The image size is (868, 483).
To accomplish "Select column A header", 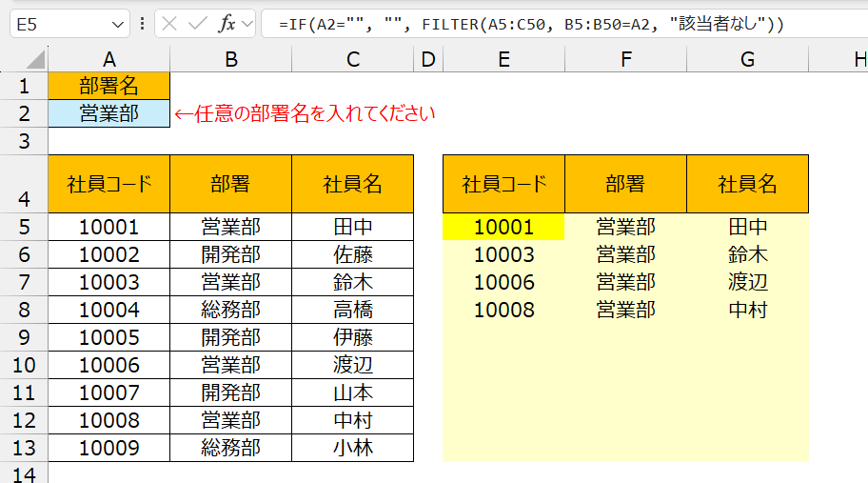I will point(108,59).
